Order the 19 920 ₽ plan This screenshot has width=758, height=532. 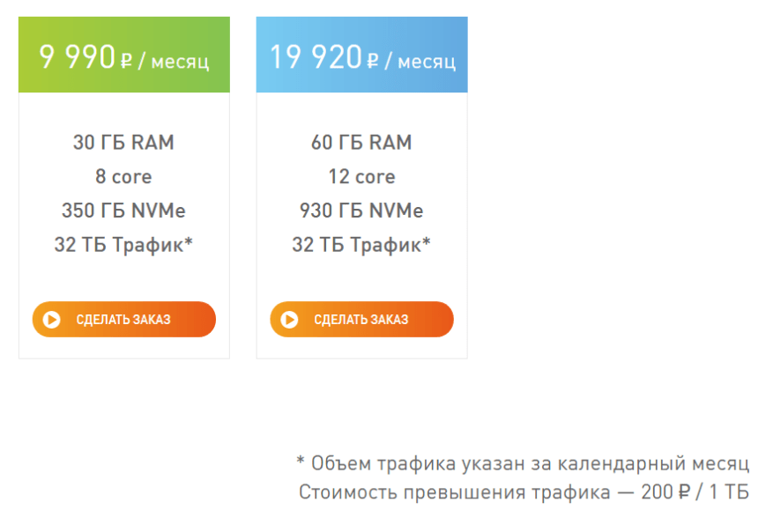tap(361, 320)
